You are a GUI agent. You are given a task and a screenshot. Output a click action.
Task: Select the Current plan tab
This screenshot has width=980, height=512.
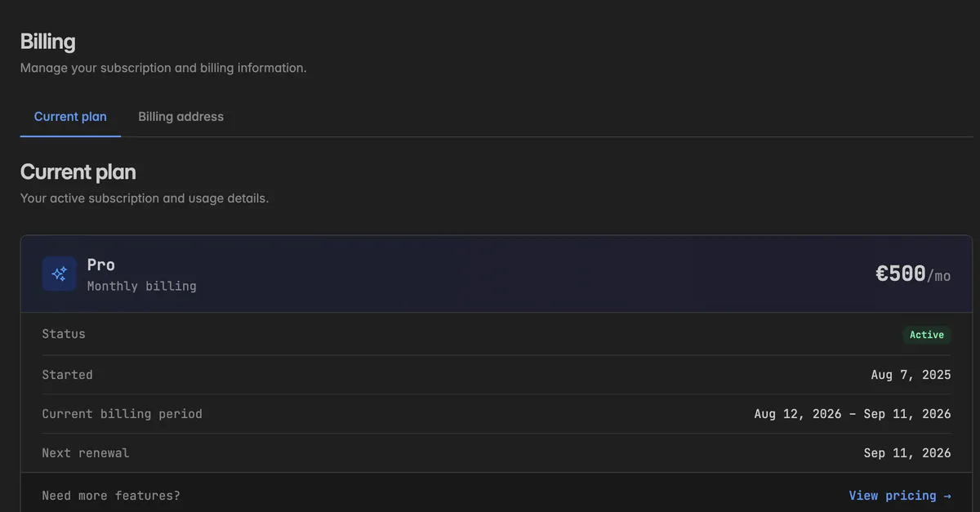point(70,117)
